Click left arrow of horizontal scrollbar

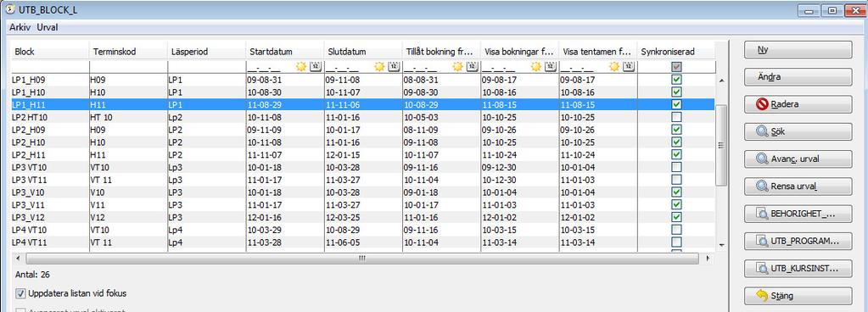[17, 259]
